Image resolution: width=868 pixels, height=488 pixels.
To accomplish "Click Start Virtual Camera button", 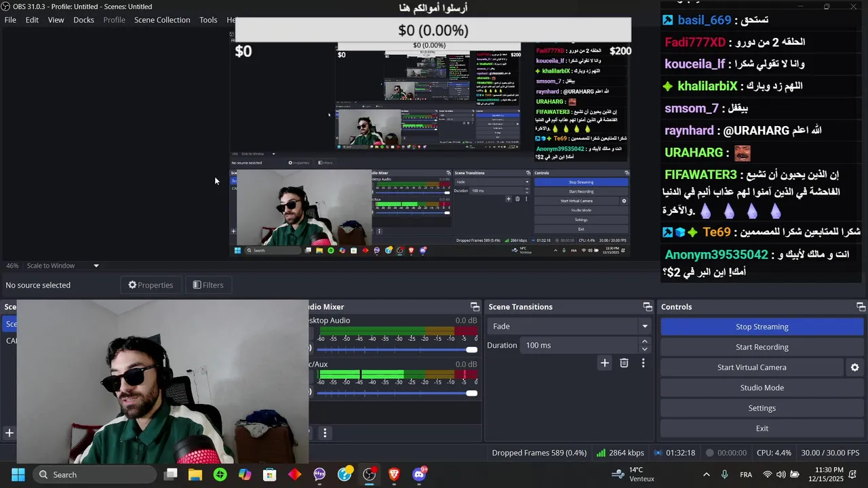I will (x=751, y=367).
